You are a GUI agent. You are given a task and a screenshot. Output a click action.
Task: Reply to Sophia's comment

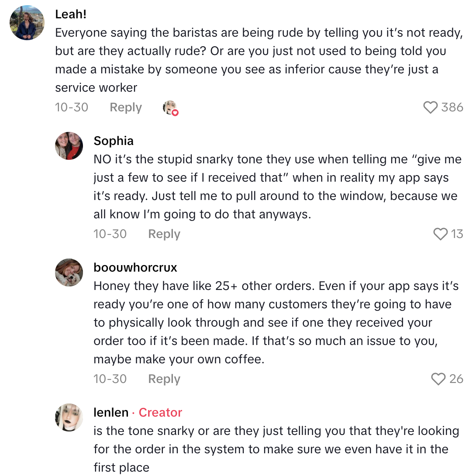pyautogui.click(x=164, y=234)
